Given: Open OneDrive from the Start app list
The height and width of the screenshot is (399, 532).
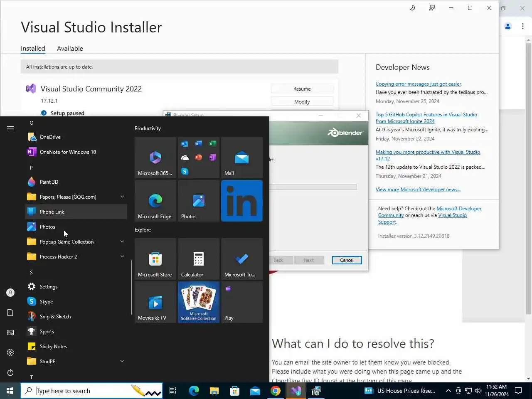Looking at the screenshot, I should (76, 137).
